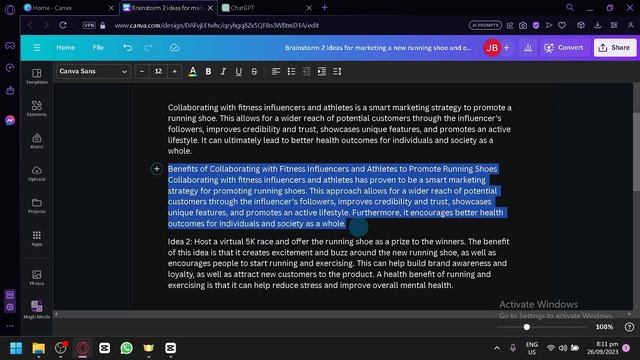The image size is (640, 360).
Task: Toggle strikethrough formatting
Action: (x=254, y=72)
